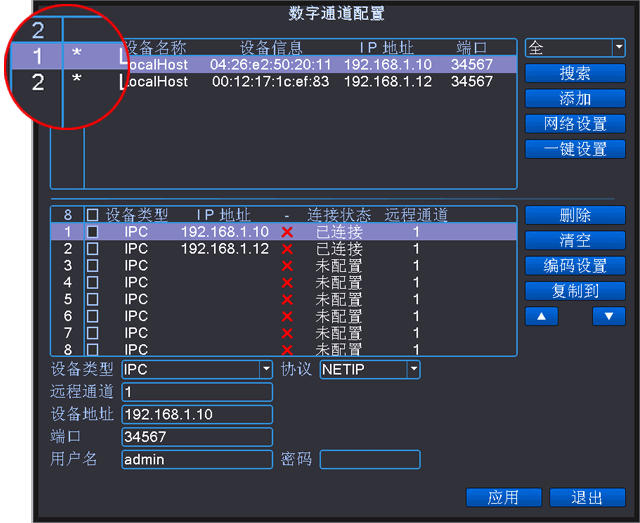Click the red X on channel 8 row

tap(287, 350)
